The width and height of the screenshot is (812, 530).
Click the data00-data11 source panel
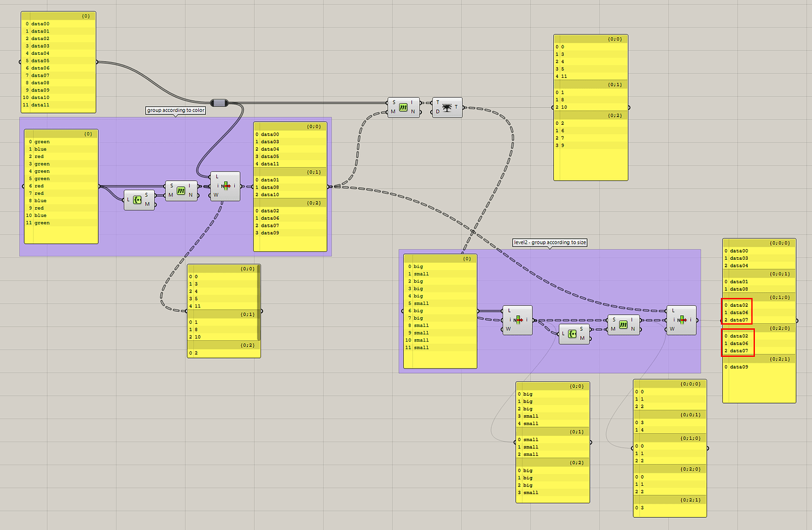[59, 61]
